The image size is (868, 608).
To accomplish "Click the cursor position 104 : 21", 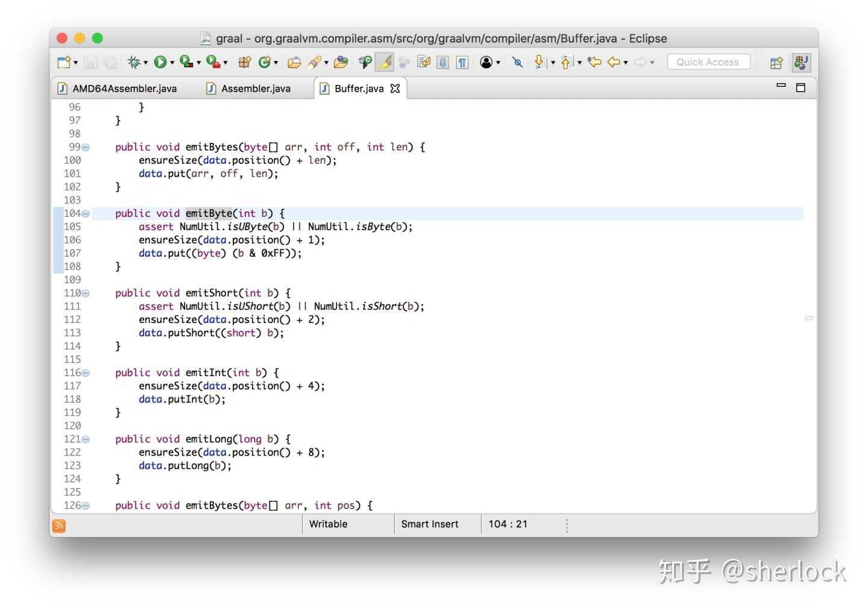I will (508, 524).
